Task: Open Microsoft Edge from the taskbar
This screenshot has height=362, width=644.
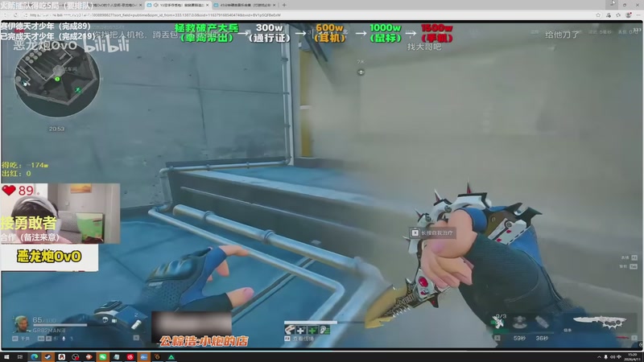Action: click(x=34, y=357)
